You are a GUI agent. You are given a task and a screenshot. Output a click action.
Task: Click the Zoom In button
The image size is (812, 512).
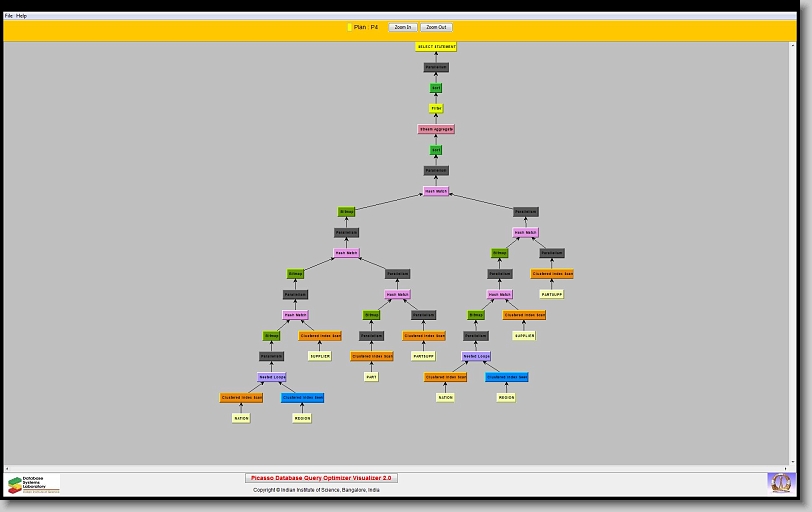tap(402, 27)
